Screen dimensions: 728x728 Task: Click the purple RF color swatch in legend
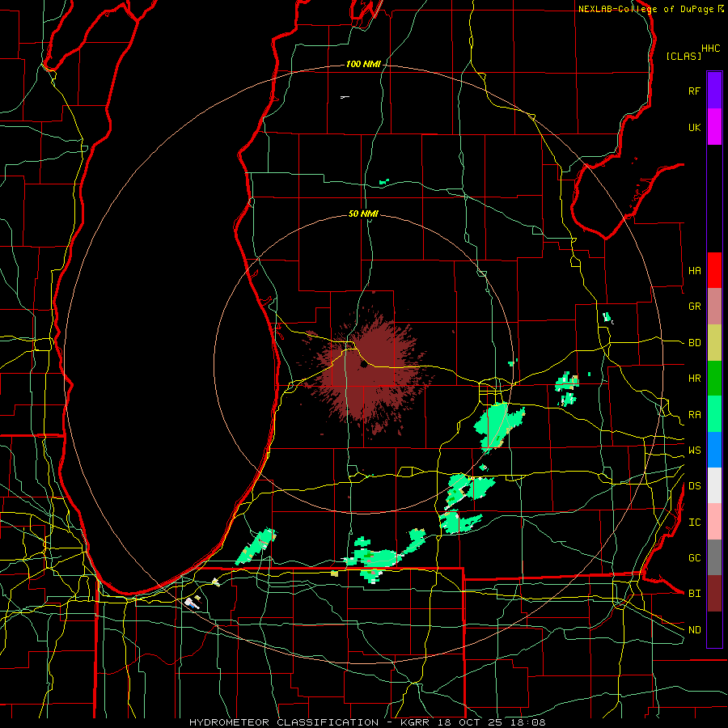[714, 91]
